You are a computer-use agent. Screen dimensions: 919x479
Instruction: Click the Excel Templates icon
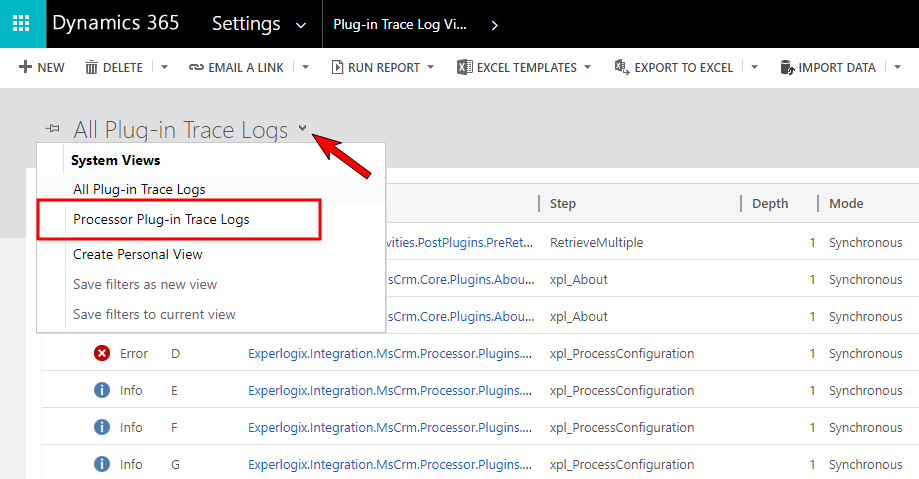tap(465, 67)
